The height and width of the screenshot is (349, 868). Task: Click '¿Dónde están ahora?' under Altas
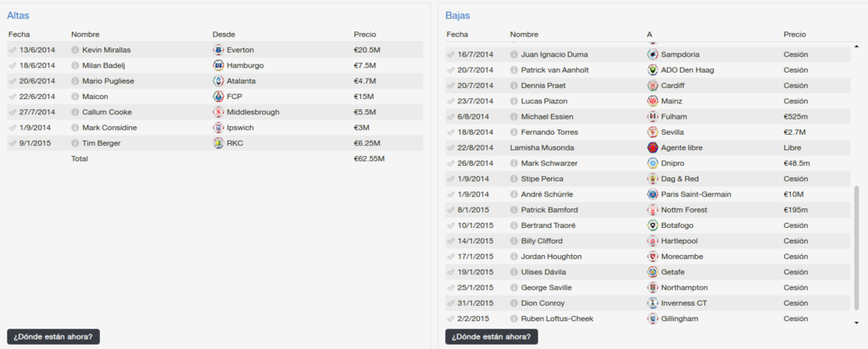tap(53, 336)
